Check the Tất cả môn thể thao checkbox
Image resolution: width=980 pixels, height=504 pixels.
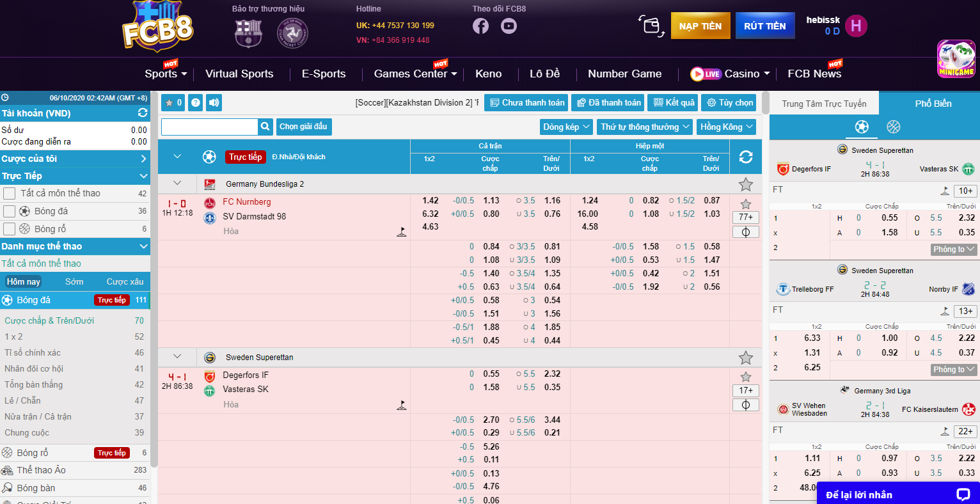(9, 193)
